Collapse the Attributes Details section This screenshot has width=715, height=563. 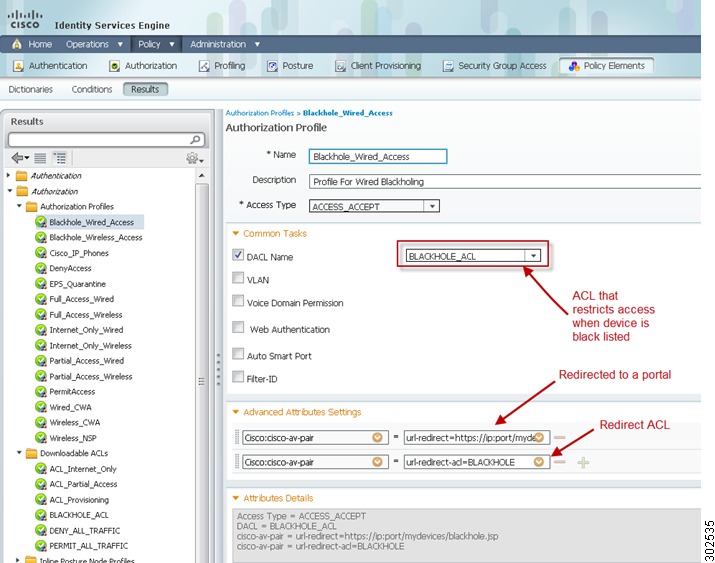[236, 498]
